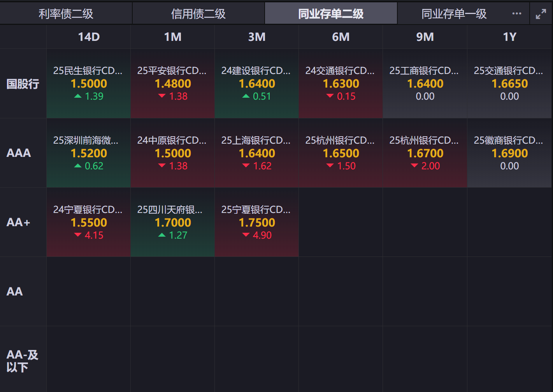This screenshot has height=392, width=553.
Task: Open the 25杭州银行CD 1.6700 cell
Action: pyautogui.click(x=425, y=153)
